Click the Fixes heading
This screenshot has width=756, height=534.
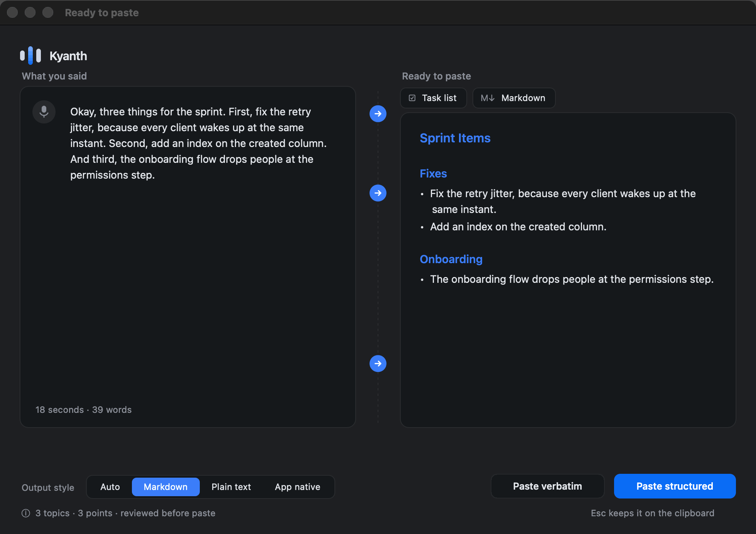433,174
